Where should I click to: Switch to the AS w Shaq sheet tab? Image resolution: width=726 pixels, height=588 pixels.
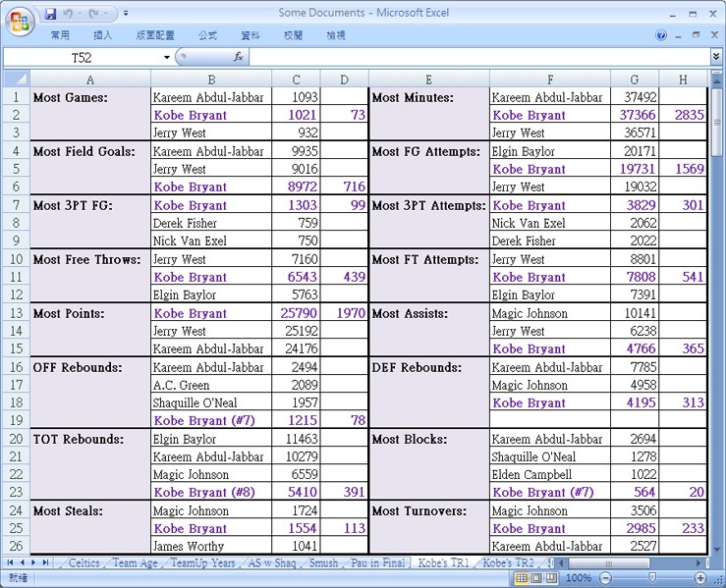[x=272, y=563]
